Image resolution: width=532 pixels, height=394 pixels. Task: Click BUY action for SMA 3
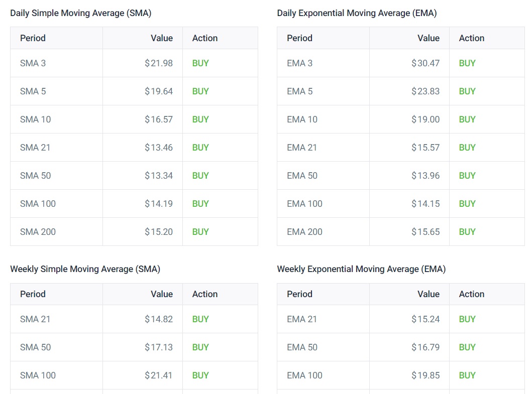coord(200,63)
